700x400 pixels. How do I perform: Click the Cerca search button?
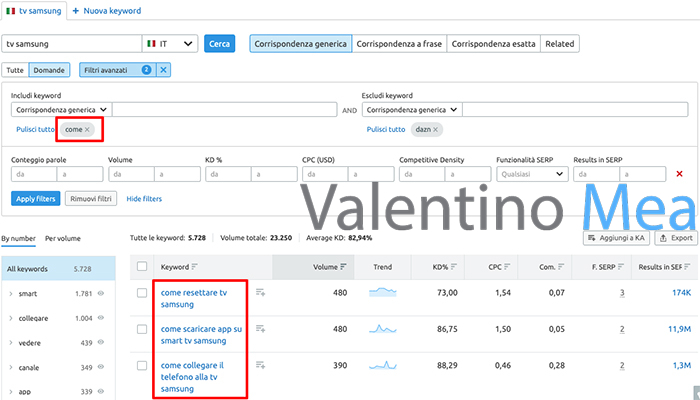click(220, 44)
